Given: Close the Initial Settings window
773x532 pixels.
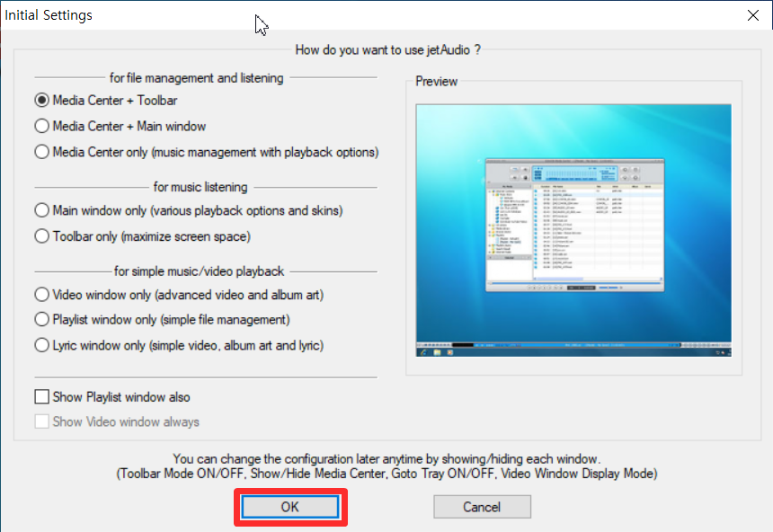Looking at the screenshot, I should pos(753,15).
